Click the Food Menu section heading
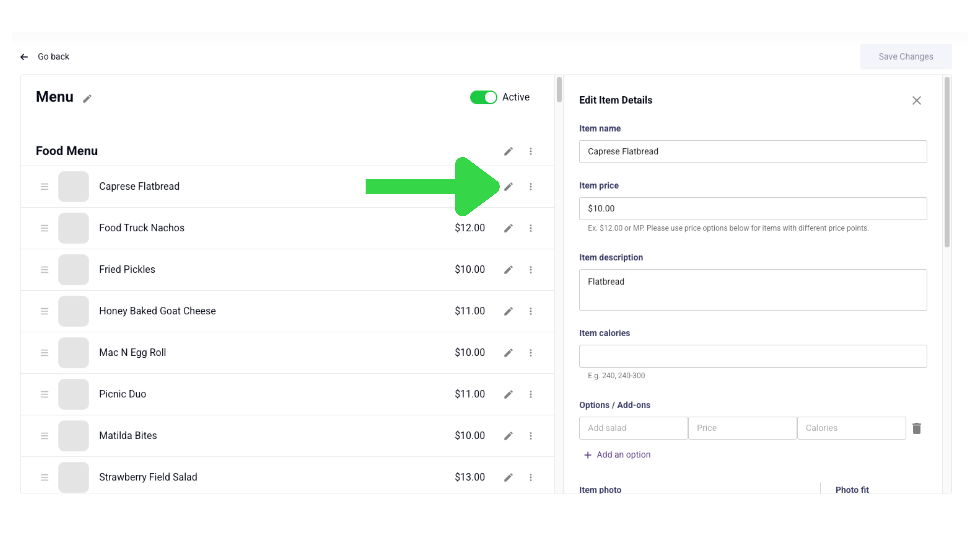The height and width of the screenshot is (551, 980). pyautogui.click(x=67, y=151)
